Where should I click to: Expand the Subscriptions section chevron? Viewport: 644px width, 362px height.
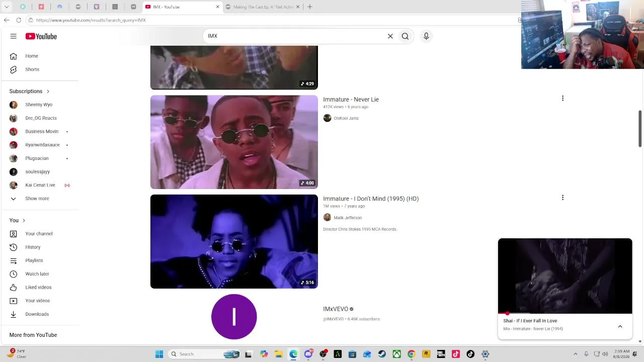pos(48,92)
